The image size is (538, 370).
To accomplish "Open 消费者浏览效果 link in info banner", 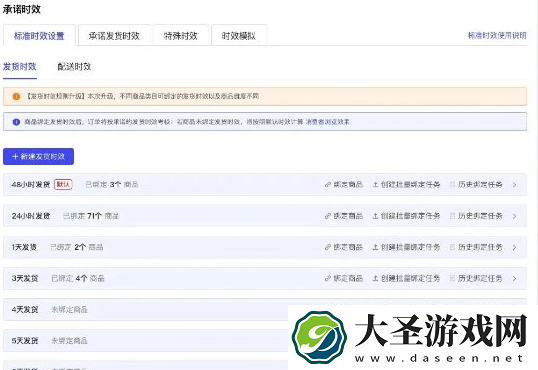I will click(328, 122).
